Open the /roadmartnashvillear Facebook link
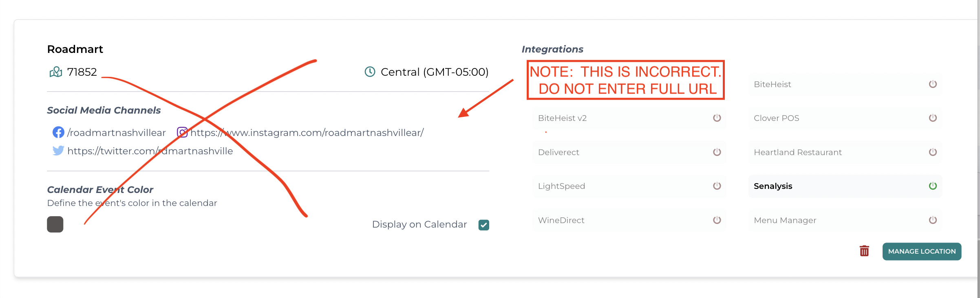Image resolution: width=980 pixels, height=298 pixels. [117, 133]
